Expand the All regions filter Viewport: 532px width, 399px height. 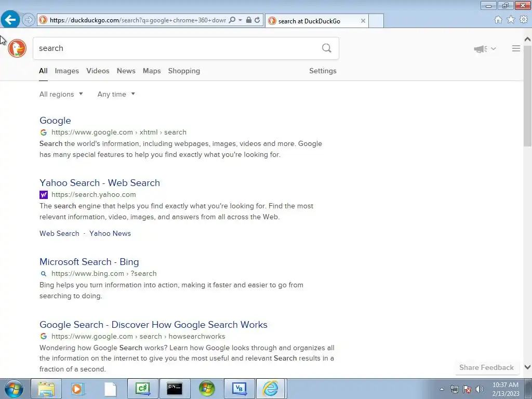61,95
